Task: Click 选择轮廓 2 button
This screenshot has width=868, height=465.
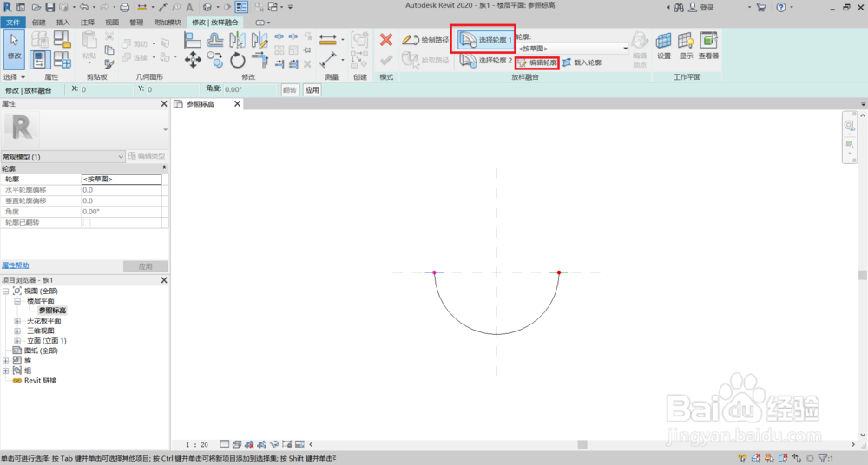Action: (485, 61)
